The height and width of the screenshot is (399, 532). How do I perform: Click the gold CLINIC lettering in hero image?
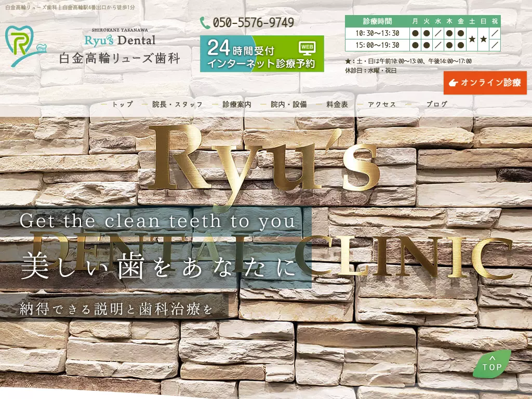(x=405, y=256)
